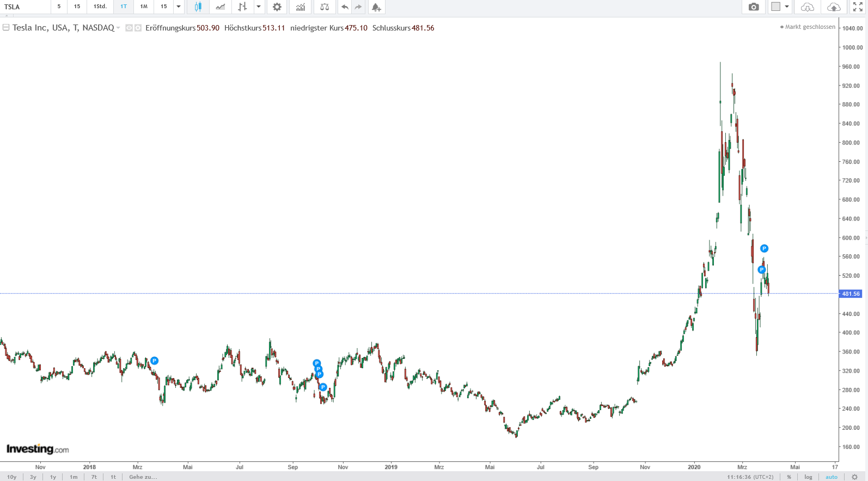Screen dimensions: 868x481
Task: Open axis settings gear in bottom-right corner
Action: point(854,477)
